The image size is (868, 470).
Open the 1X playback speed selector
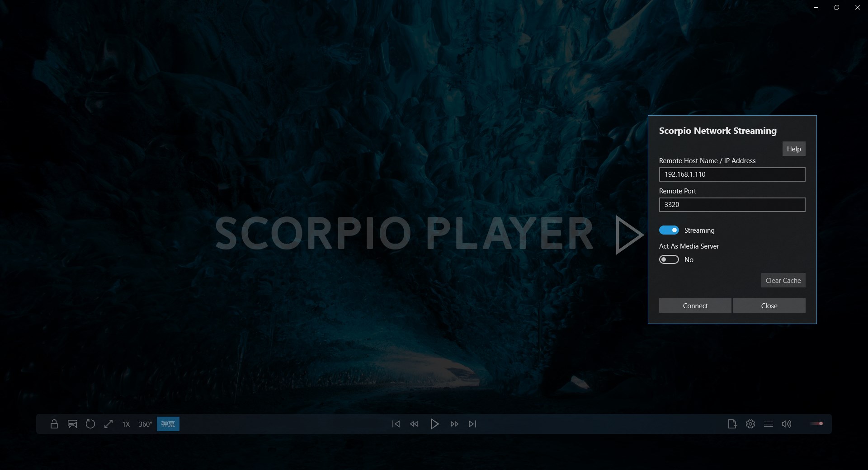coord(126,424)
